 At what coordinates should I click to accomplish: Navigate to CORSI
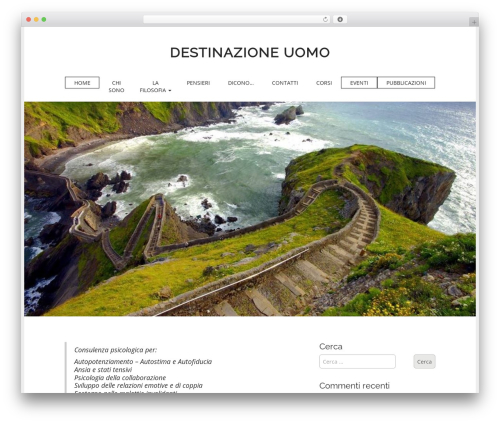tap(324, 83)
